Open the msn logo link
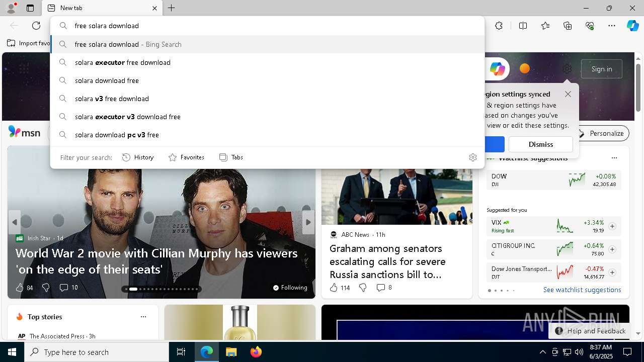The width and height of the screenshot is (644, 362). (x=24, y=133)
